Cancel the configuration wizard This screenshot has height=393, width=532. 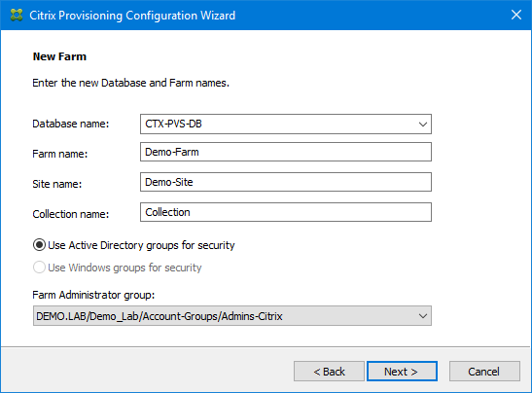484,372
